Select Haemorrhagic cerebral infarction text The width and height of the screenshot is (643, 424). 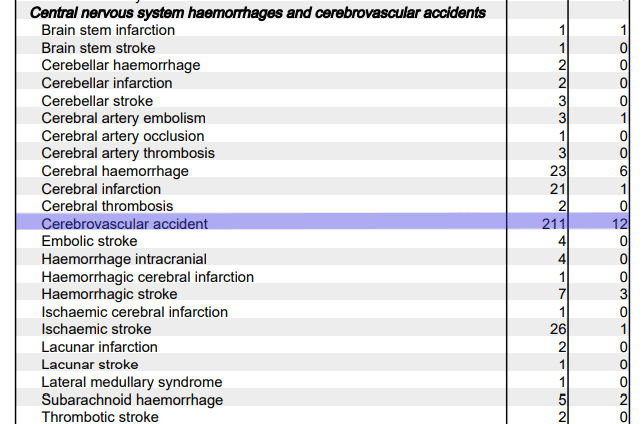point(148,277)
